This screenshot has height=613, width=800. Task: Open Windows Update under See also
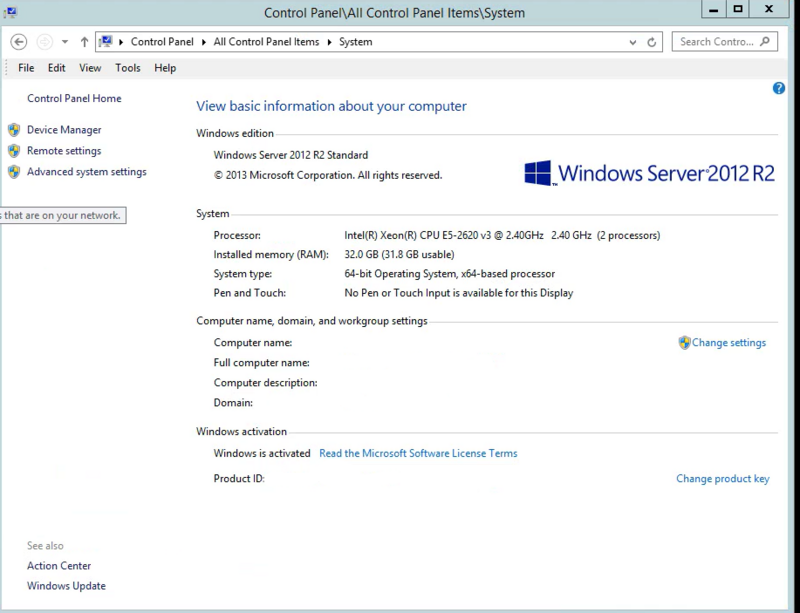point(66,586)
